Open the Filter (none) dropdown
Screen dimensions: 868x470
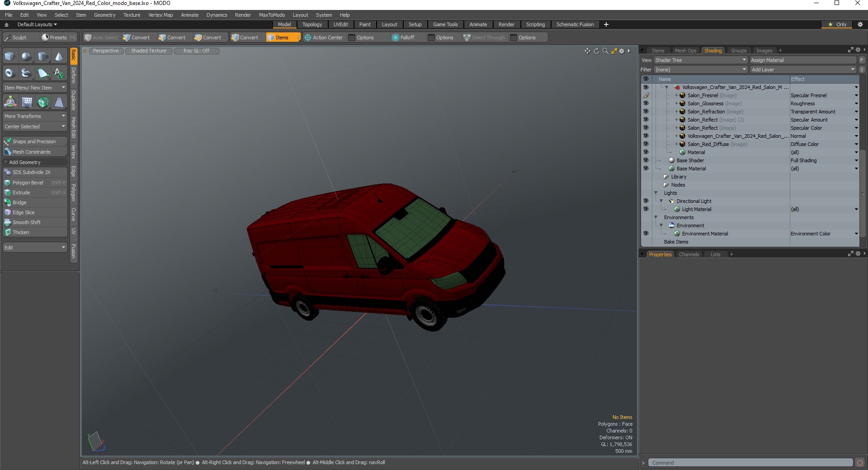click(x=700, y=70)
